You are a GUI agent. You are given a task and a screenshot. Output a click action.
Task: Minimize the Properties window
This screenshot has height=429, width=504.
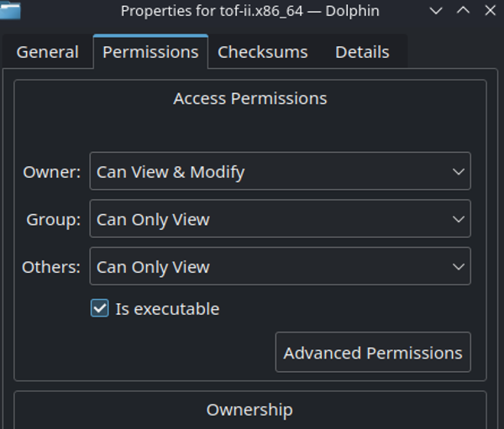point(435,11)
